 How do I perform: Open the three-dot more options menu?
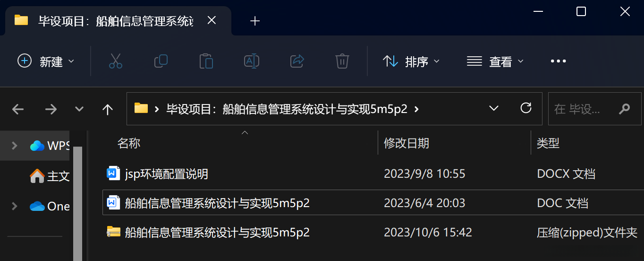[558, 61]
